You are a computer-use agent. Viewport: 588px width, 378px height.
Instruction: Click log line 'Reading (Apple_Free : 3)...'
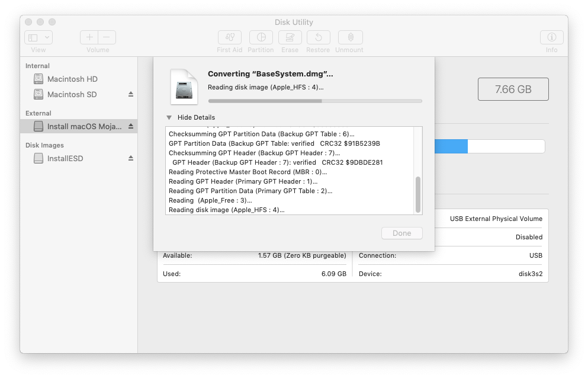point(210,200)
